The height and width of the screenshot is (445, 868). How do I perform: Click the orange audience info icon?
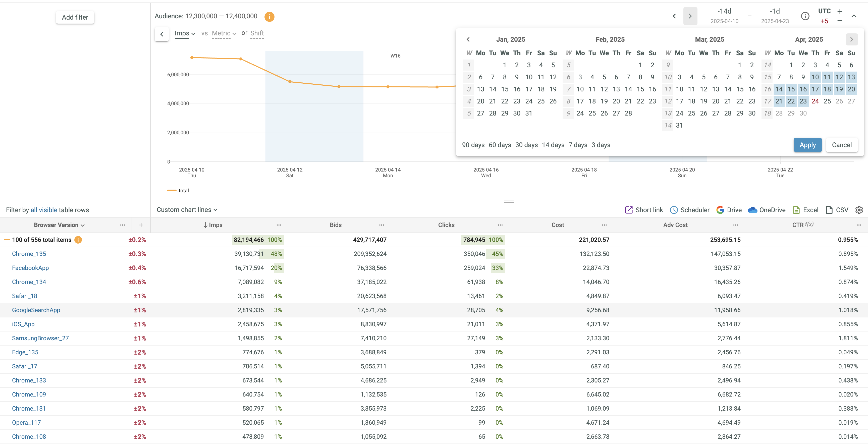click(269, 17)
